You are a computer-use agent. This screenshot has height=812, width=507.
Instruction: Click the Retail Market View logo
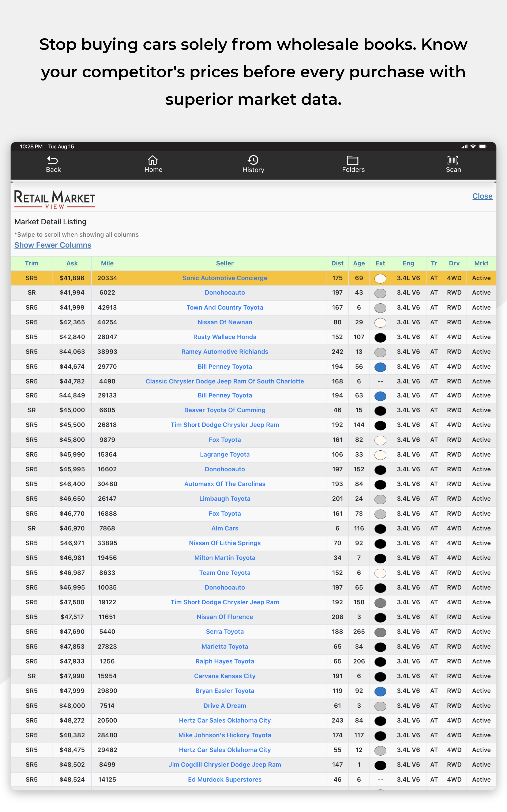[54, 199]
